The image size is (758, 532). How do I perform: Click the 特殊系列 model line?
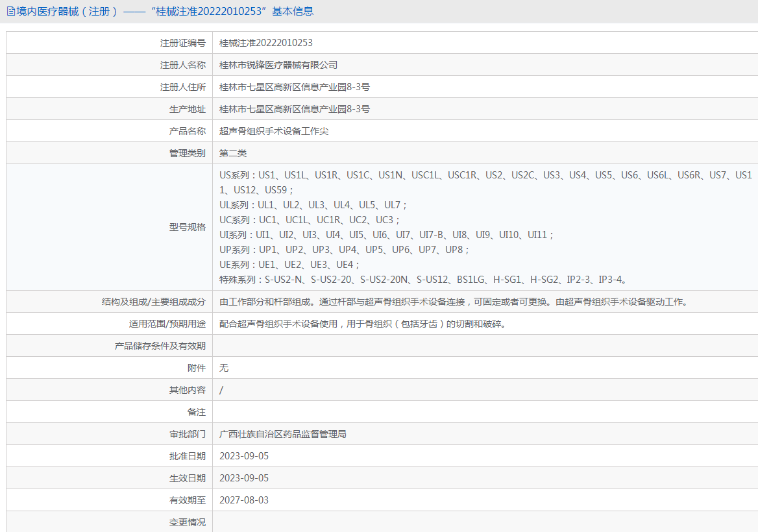(424, 280)
